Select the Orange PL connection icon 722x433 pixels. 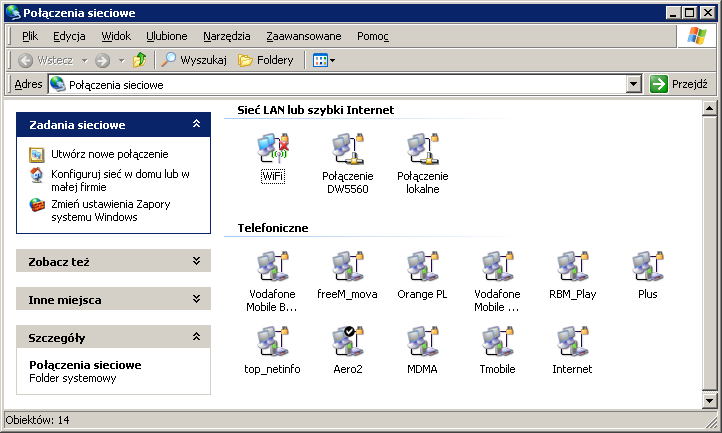pos(422,268)
